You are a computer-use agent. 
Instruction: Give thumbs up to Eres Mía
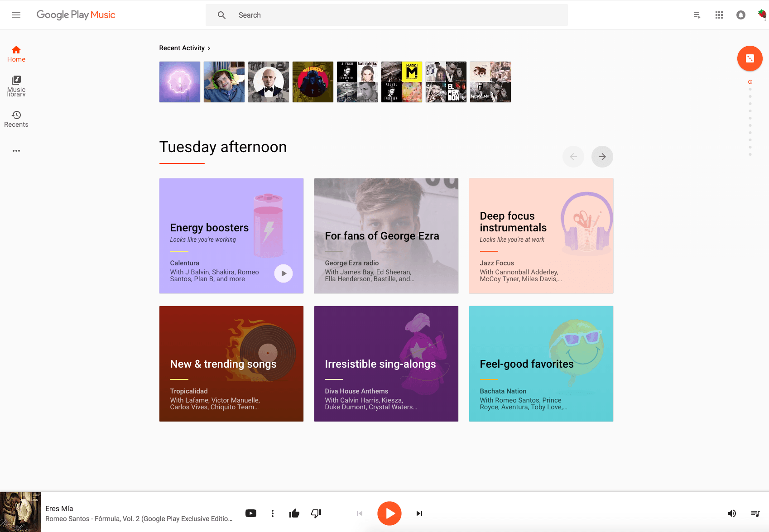click(x=294, y=513)
